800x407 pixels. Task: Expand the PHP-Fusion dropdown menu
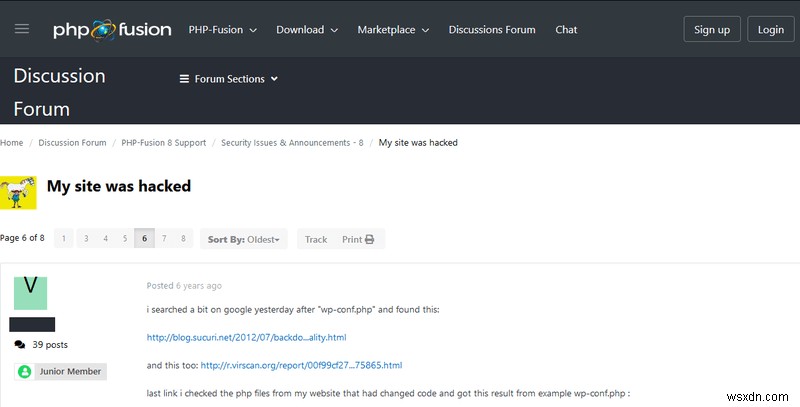click(222, 30)
